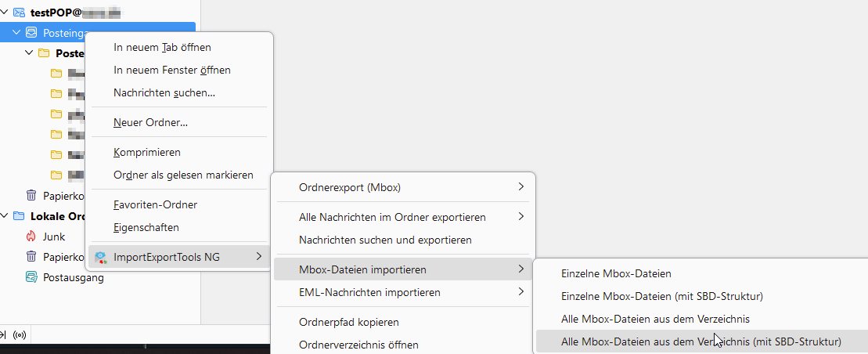Click the connection status icon in status bar
Image resolution: width=868 pixels, height=354 pixels.
20,334
